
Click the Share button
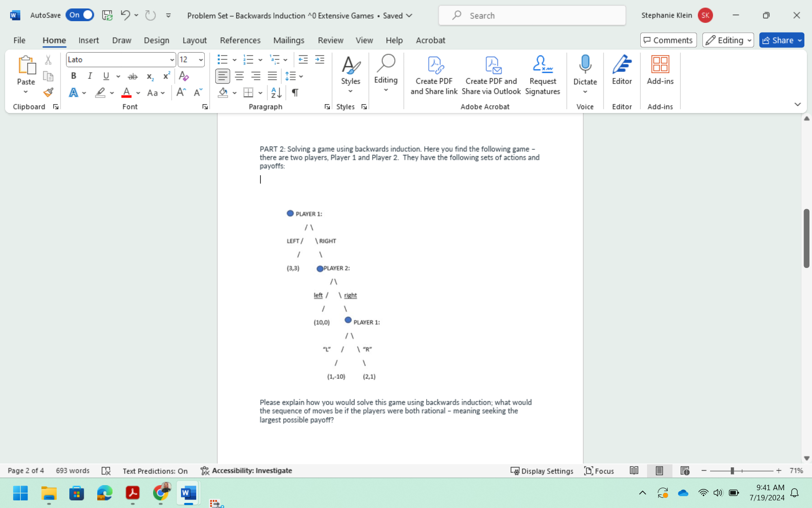(778, 40)
